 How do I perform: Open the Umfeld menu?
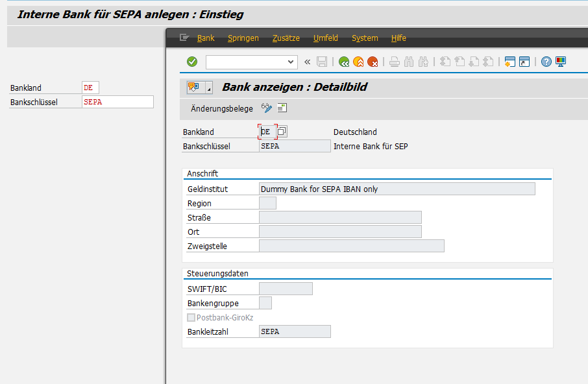point(325,38)
